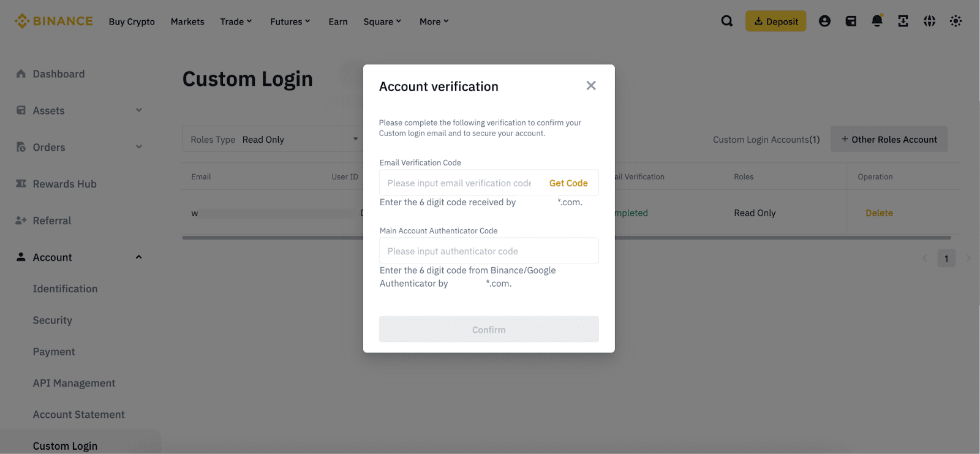Open the Futures menu
The image size is (980, 454).
pyautogui.click(x=290, y=21)
